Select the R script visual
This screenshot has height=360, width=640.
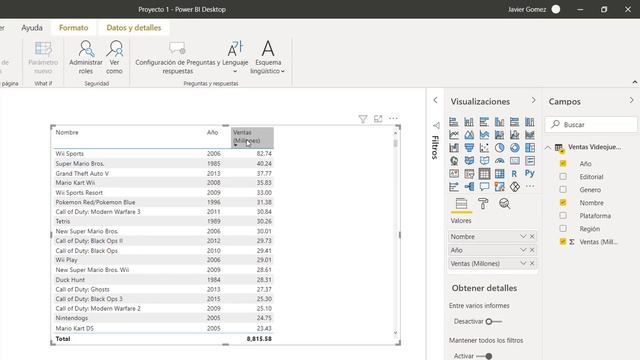(x=514, y=174)
